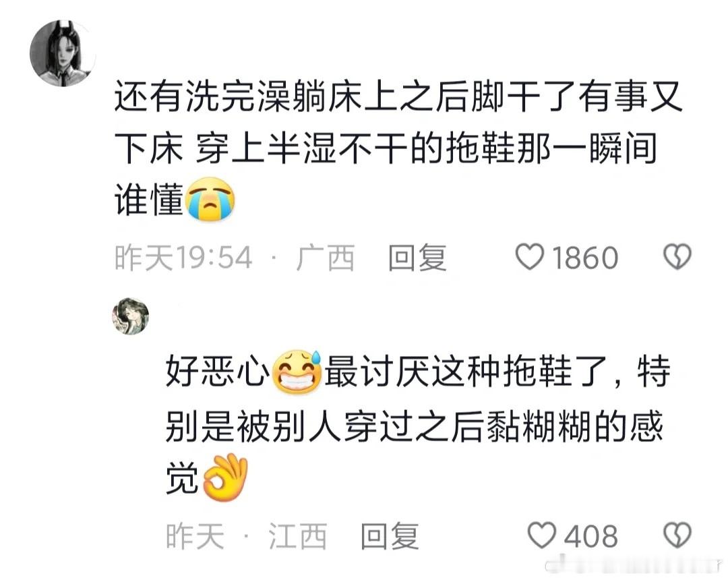Like the comment with 1860 likes

530,257
